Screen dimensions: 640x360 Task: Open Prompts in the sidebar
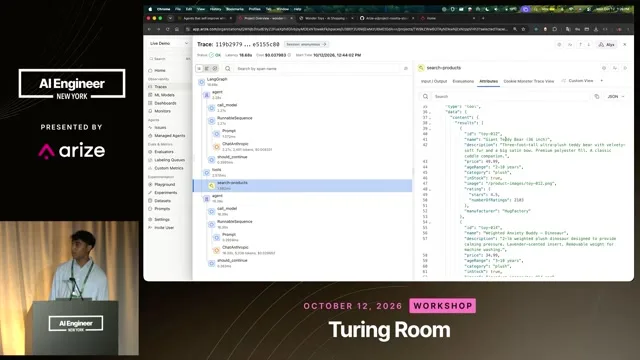[162, 209]
